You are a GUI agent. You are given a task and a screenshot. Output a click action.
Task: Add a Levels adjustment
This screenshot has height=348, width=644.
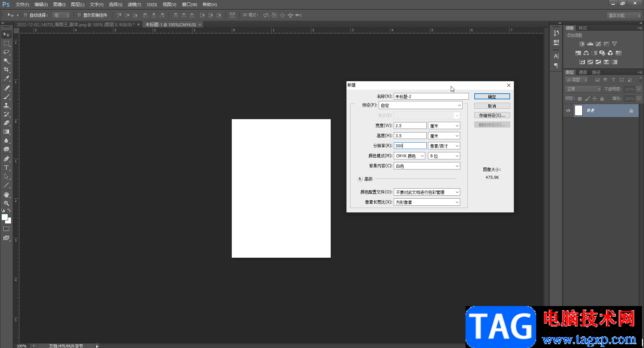590,44
